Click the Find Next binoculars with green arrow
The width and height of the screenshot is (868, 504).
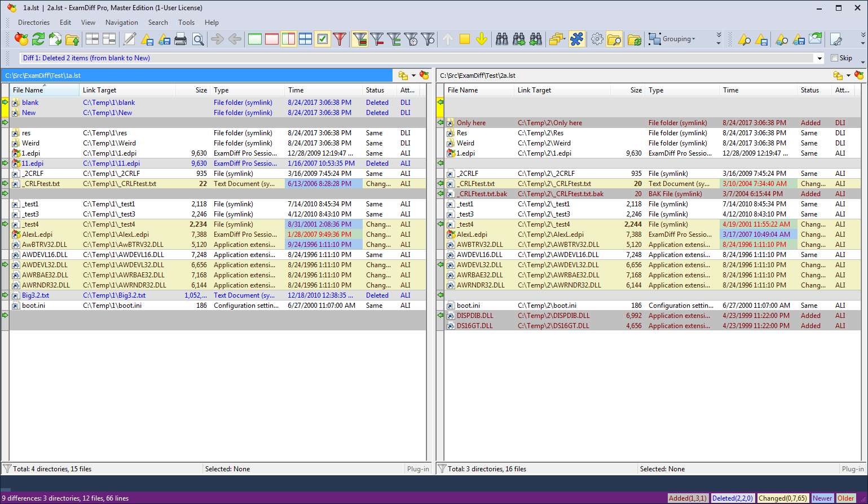(x=519, y=39)
